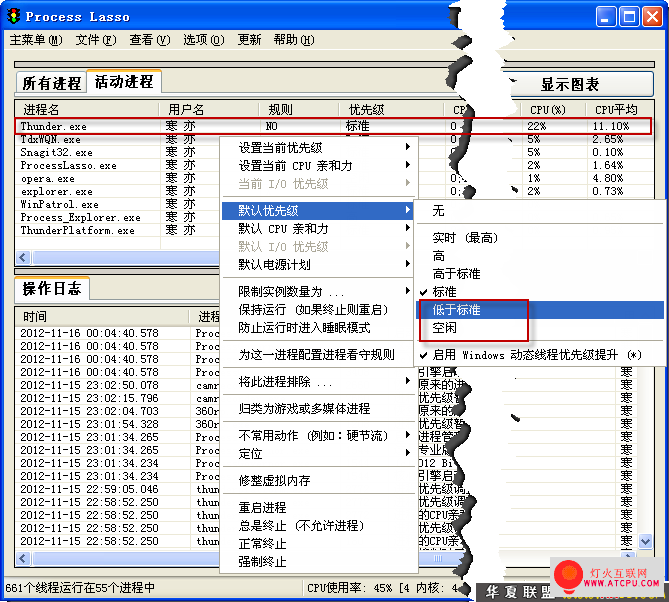Image resolution: width=669 pixels, height=602 pixels.
Task: Select the 操作日志 tab
Action: click(52, 289)
